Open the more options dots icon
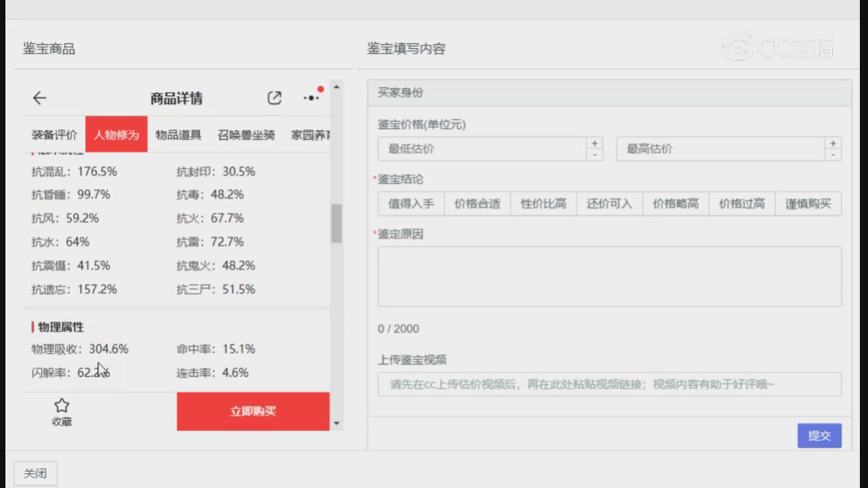This screenshot has width=868, height=488. (312, 97)
